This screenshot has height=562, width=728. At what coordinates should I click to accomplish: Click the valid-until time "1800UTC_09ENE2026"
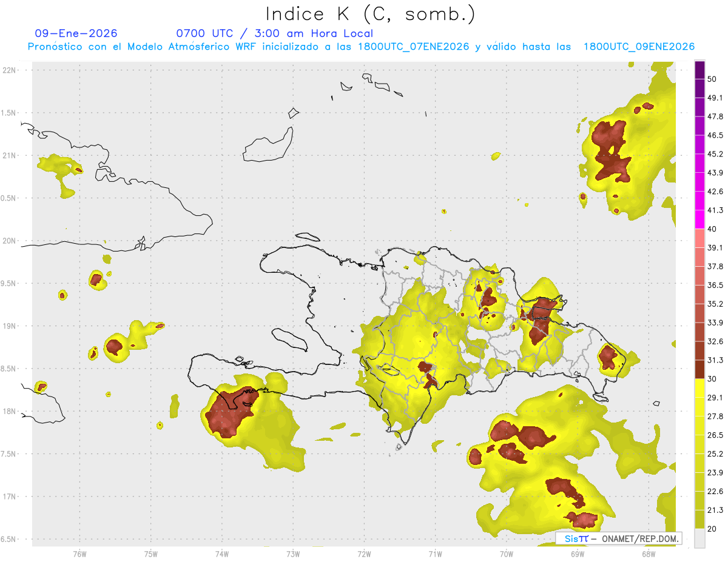point(639,47)
